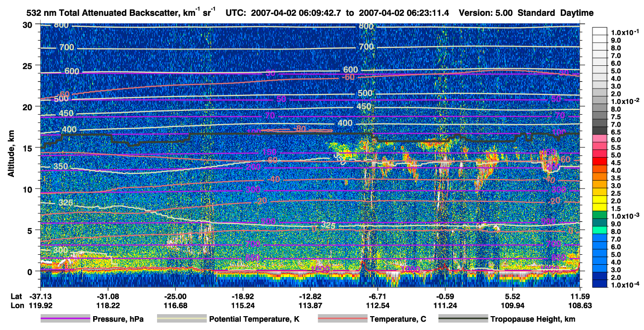The image size is (644, 330).
Task: Click longitude value '113.87'
Action: 310,306
